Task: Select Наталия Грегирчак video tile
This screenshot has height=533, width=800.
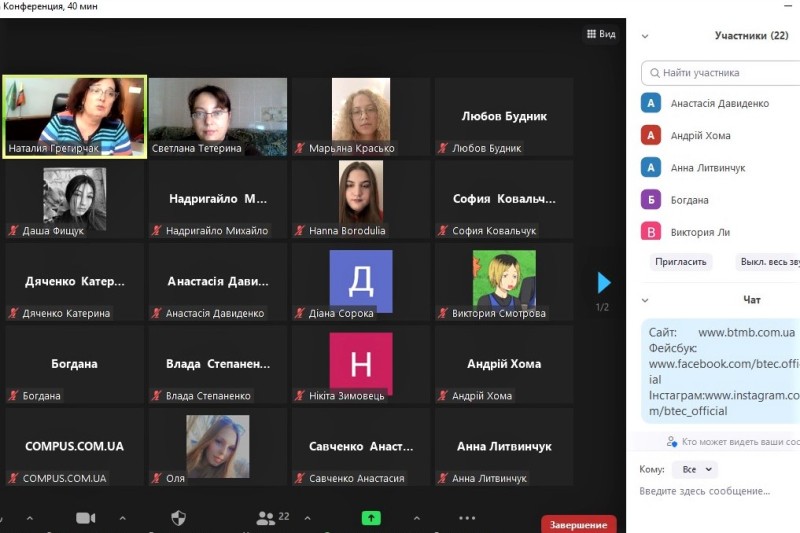Action: click(74, 117)
